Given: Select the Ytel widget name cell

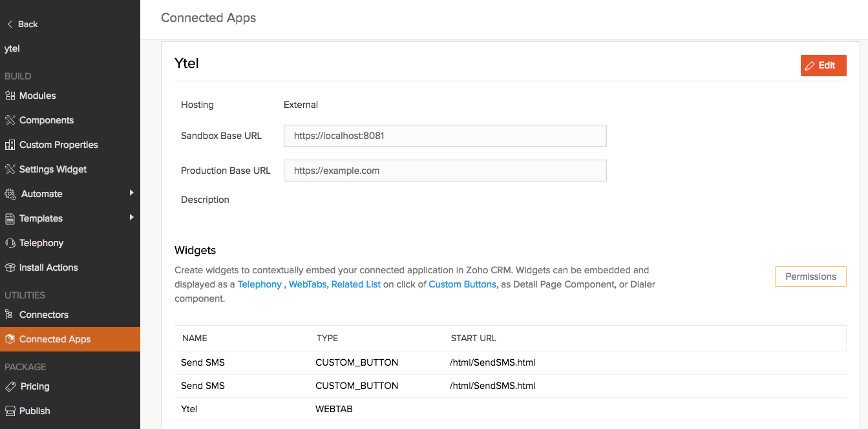Looking at the screenshot, I should [189, 409].
